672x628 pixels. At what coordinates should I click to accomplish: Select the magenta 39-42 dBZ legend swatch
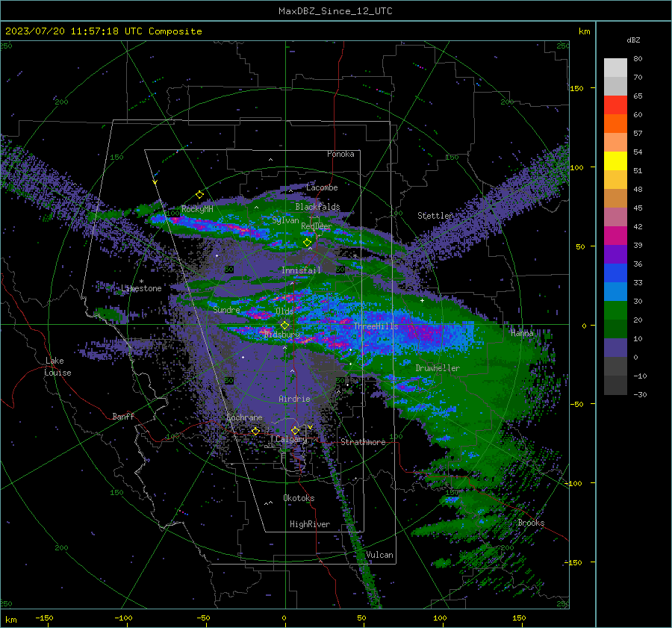click(615, 235)
